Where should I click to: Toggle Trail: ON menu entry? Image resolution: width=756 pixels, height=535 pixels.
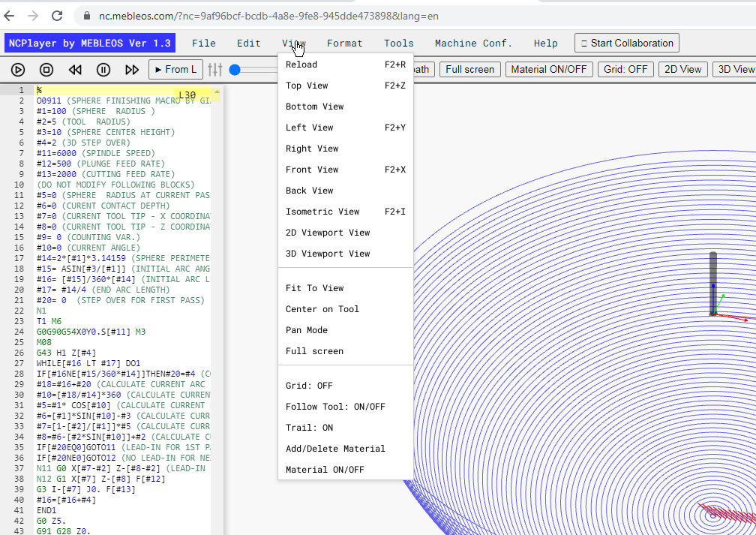(x=346, y=428)
